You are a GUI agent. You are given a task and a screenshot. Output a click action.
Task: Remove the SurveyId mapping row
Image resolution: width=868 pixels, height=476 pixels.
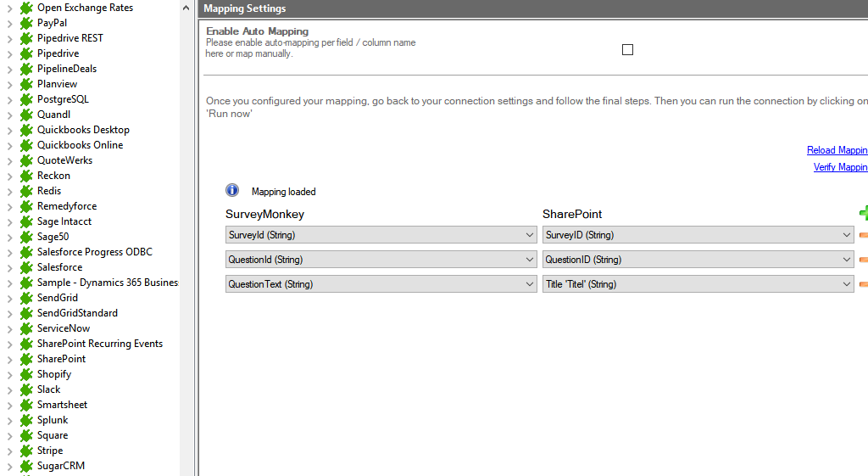(863, 235)
